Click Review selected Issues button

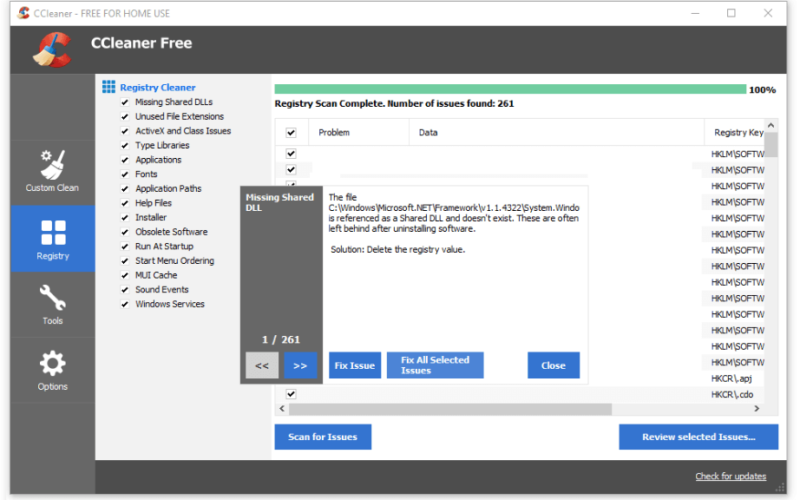pos(698,437)
